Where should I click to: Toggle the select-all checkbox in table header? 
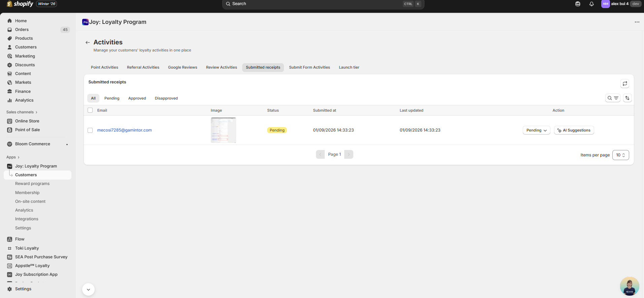point(90,110)
